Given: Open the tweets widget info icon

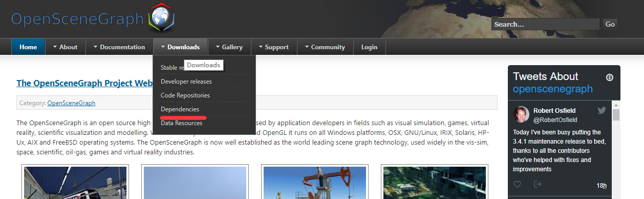Looking at the screenshot, I should [x=610, y=77].
